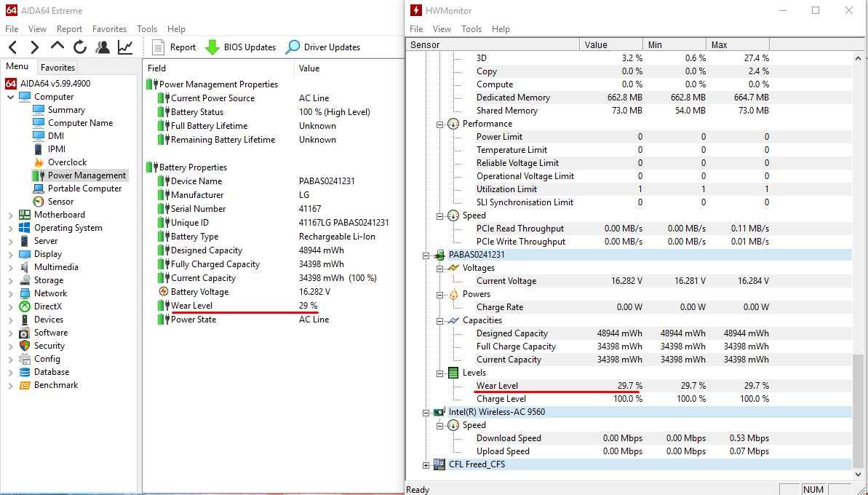Image resolution: width=868 pixels, height=495 pixels.
Task: Click the AIDA64 Back navigation arrow
Action: click(x=12, y=47)
